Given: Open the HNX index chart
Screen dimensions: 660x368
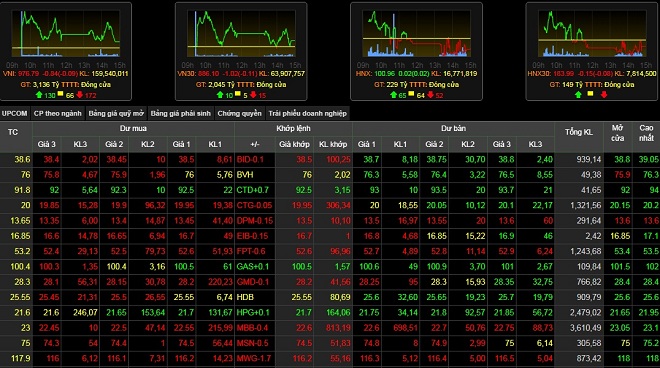Looking at the screenshot, I should pyautogui.click(x=416, y=34).
